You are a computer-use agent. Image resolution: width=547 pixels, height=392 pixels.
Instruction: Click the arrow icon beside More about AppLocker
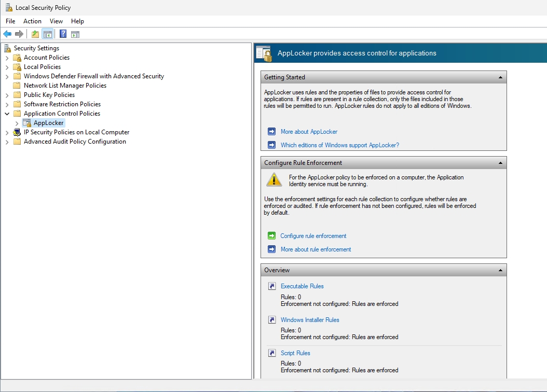[x=272, y=131]
